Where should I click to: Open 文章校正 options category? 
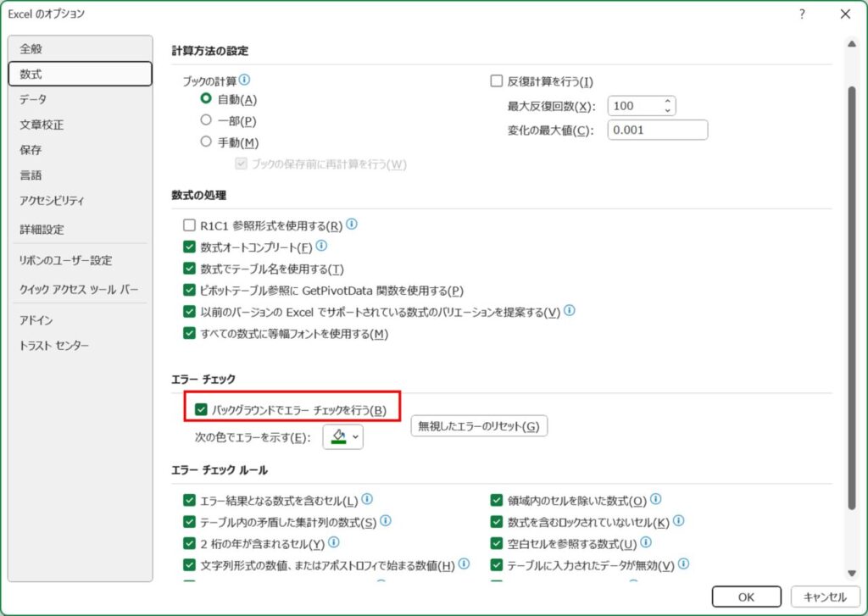pyautogui.click(x=81, y=125)
